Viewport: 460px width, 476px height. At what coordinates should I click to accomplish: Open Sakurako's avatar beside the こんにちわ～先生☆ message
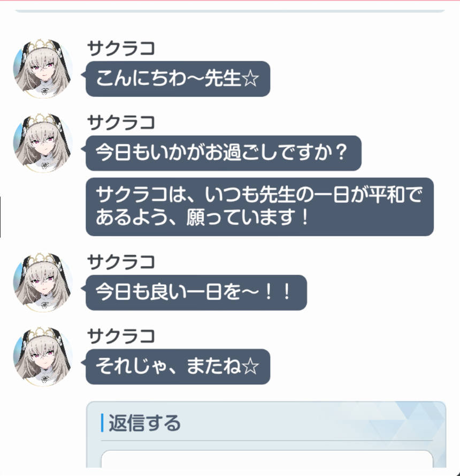coord(43,69)
